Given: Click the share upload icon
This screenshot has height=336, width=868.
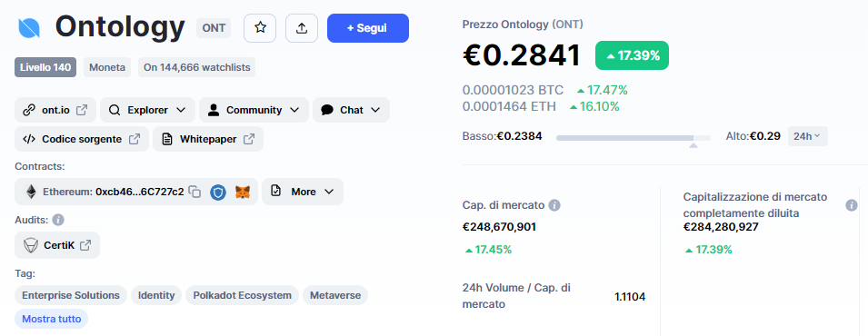Looking at the screenshot, I should 302,28.
